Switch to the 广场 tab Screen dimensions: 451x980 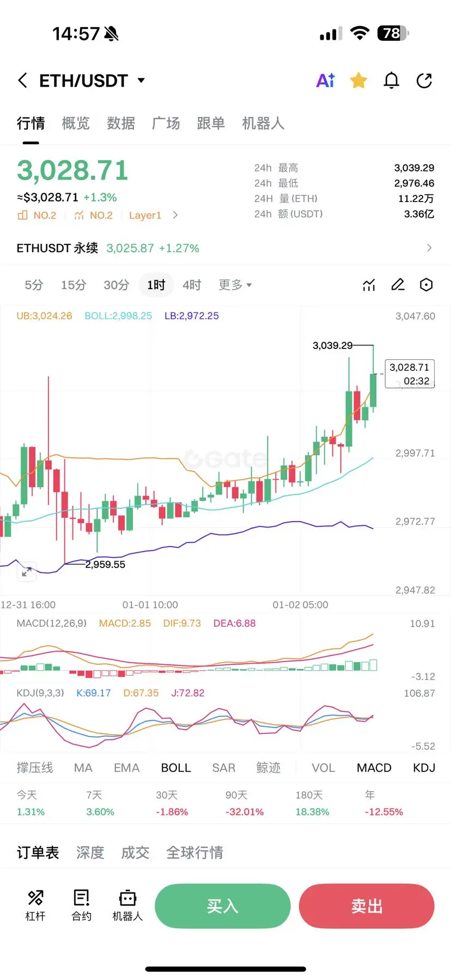point(166,123)
